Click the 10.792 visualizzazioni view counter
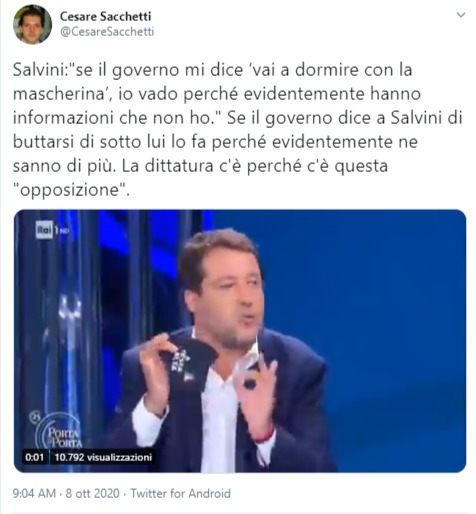The image size is (476, 514). pos(103,457)
